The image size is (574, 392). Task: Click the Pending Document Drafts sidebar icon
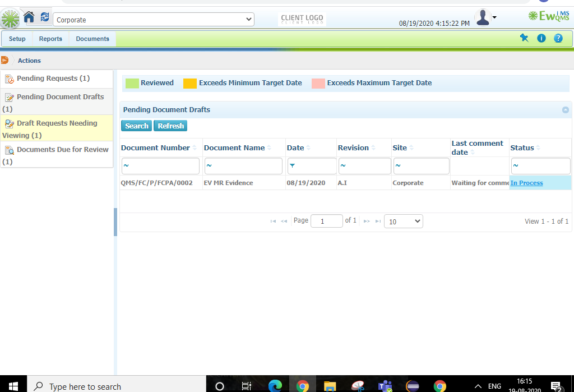point(9,97)
